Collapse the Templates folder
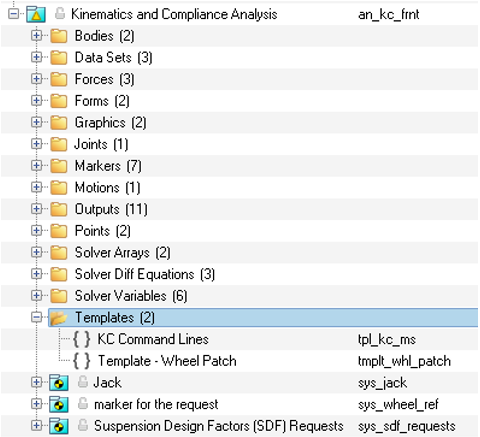Screen dimensions: 480x437 pos(36,317)
